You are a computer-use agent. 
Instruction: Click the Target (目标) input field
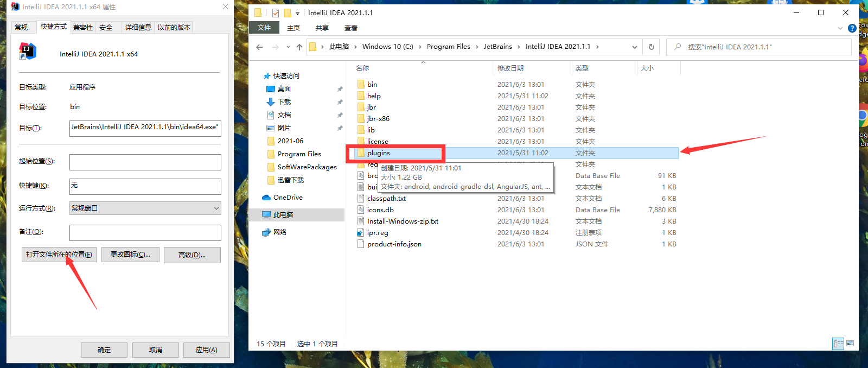click(x=145, y=128)
